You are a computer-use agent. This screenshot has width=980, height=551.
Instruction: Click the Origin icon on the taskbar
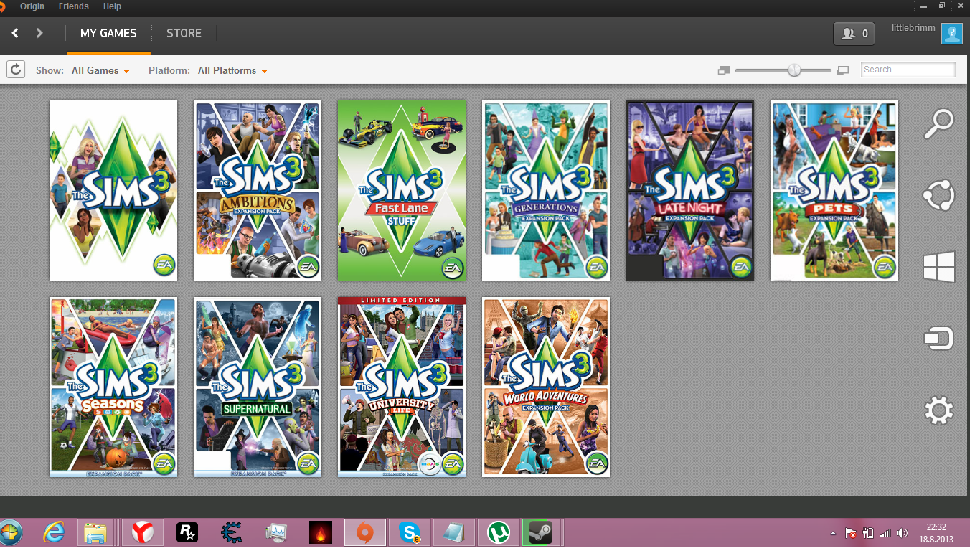365,533
